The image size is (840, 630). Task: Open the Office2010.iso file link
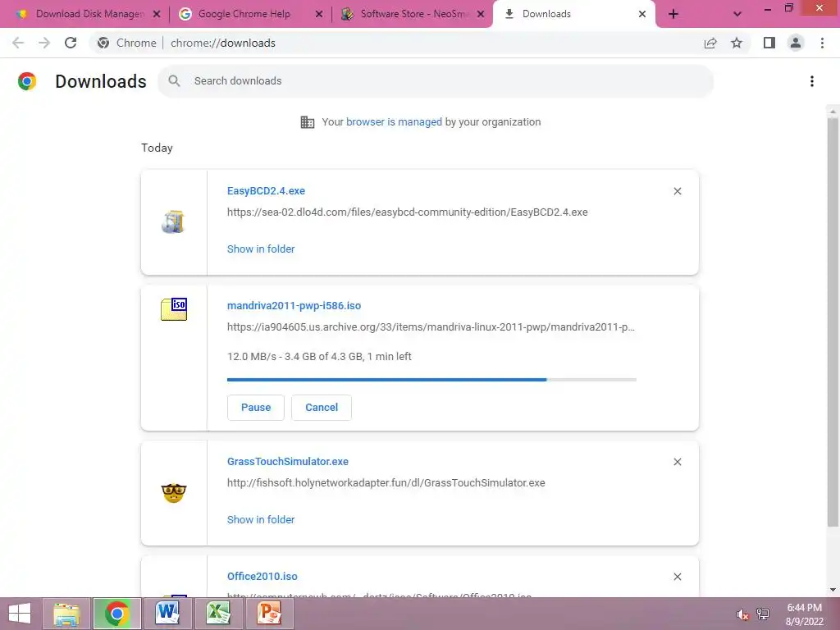click(262, 577)
